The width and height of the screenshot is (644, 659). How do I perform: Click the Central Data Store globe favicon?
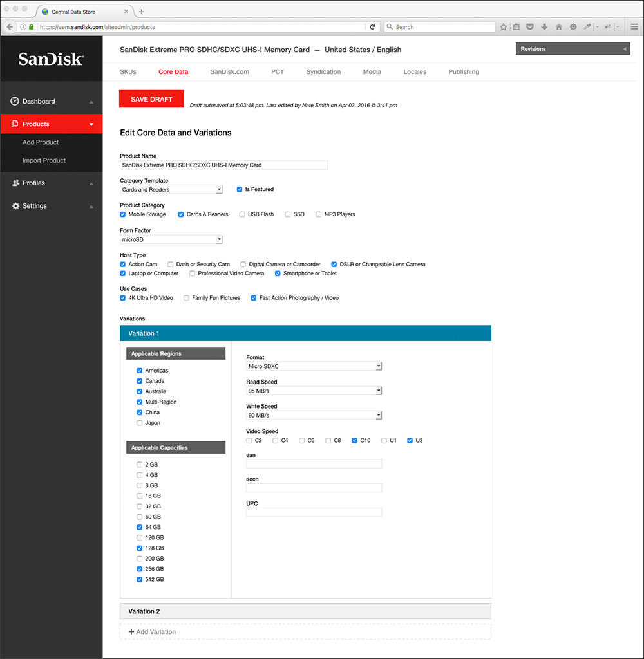coord(45,12)
